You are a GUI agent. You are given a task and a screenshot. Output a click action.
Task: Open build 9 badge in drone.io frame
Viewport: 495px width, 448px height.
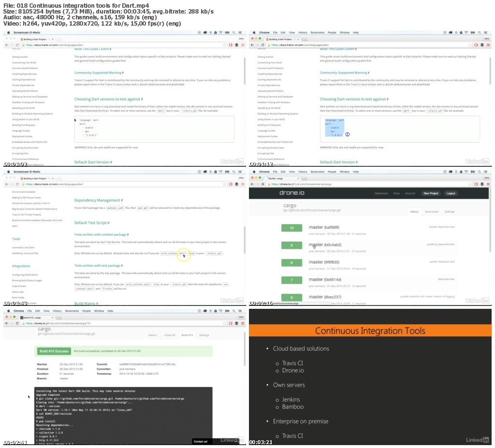tap(291, 245)
